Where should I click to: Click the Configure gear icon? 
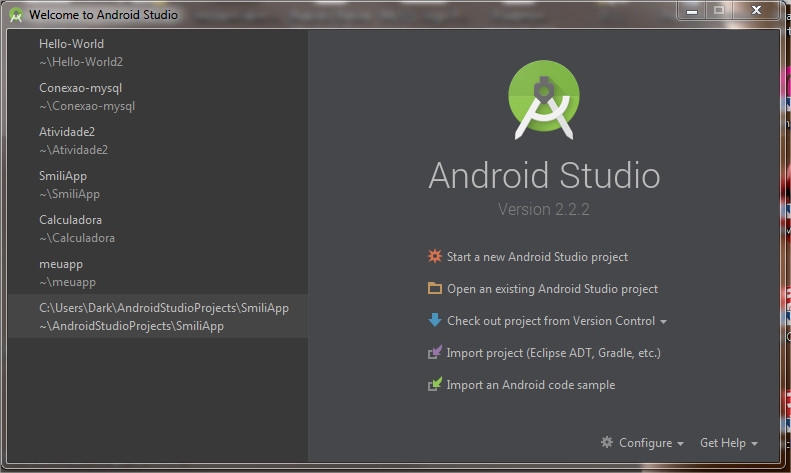(607, 442)
